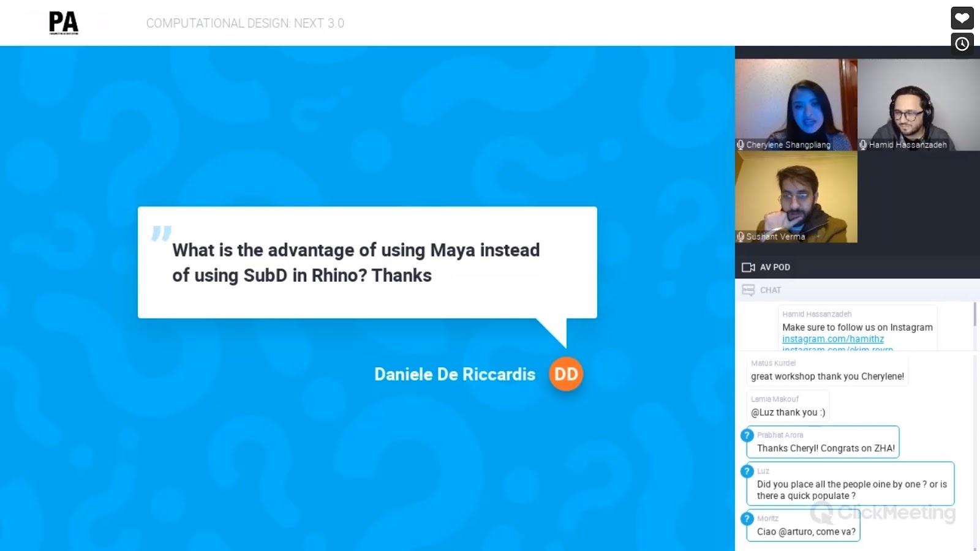Click question mark icon on Moritz message
Viewport: 980px width, 551px height.
[x=747, y=519]
